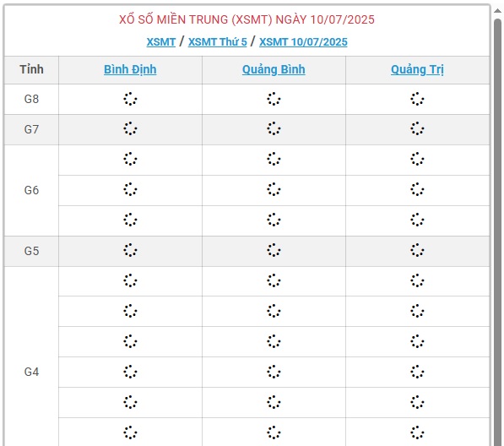
Task: Open the XSMT Thứ 5 link
Action: (x=217, y=42)
